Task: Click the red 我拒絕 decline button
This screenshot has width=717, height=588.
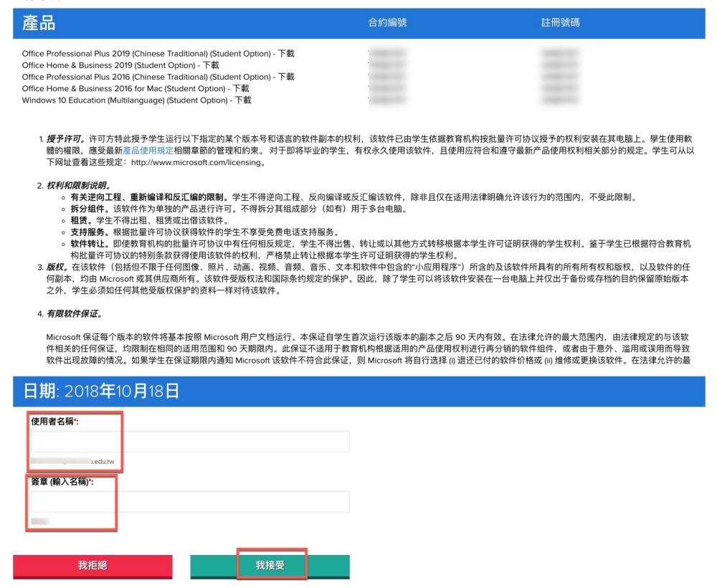Action: (x=92, y=566)
